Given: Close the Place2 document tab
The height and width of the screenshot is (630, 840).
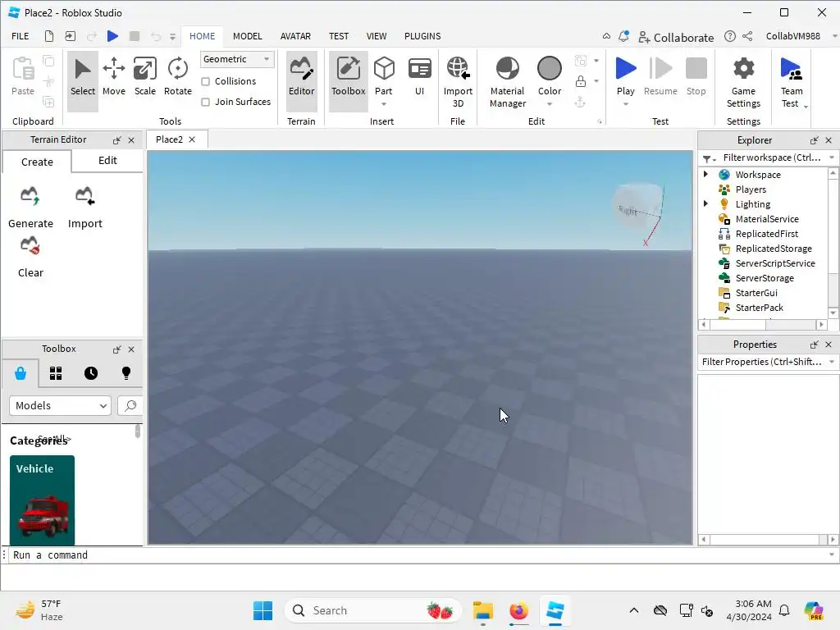Looking at the screenshot, I should [192, 139].
